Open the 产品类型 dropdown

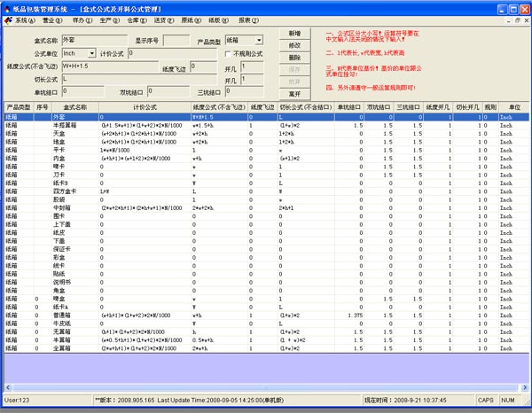259,41
